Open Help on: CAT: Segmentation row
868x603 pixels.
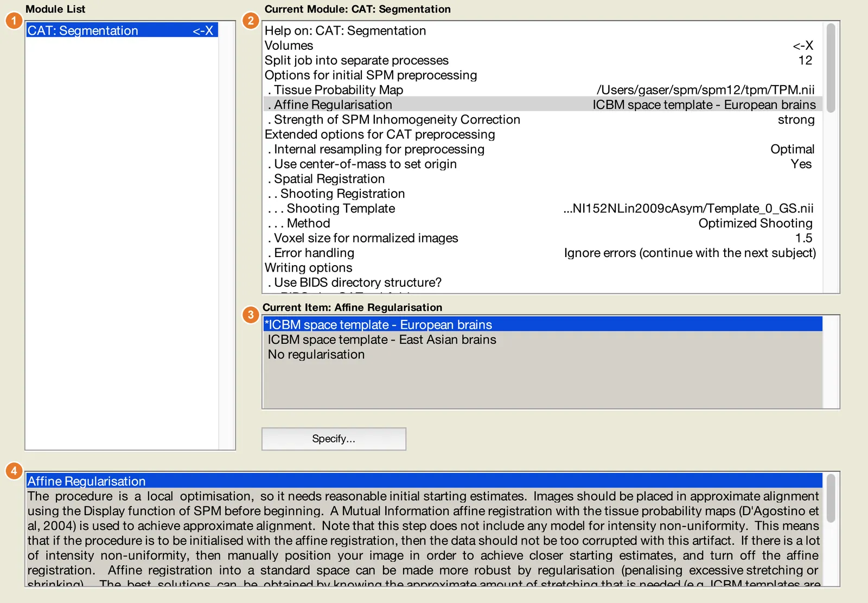click(x=542, y=31)
